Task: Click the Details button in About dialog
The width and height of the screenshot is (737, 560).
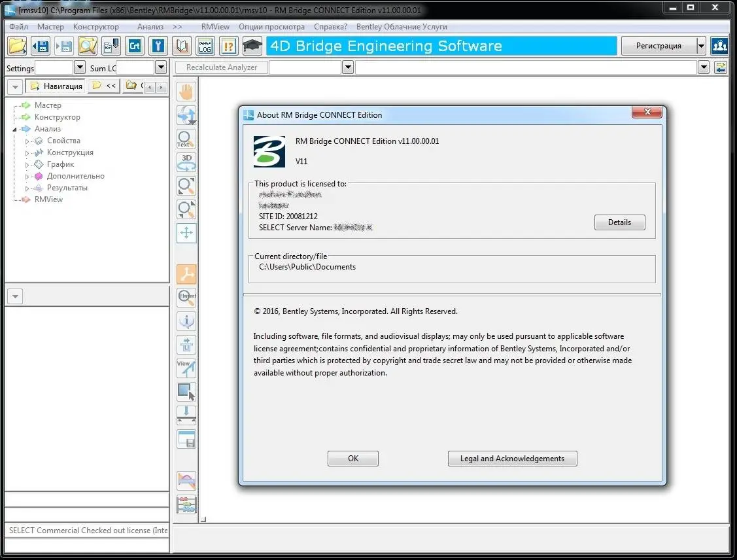Action: pos(619,222)
